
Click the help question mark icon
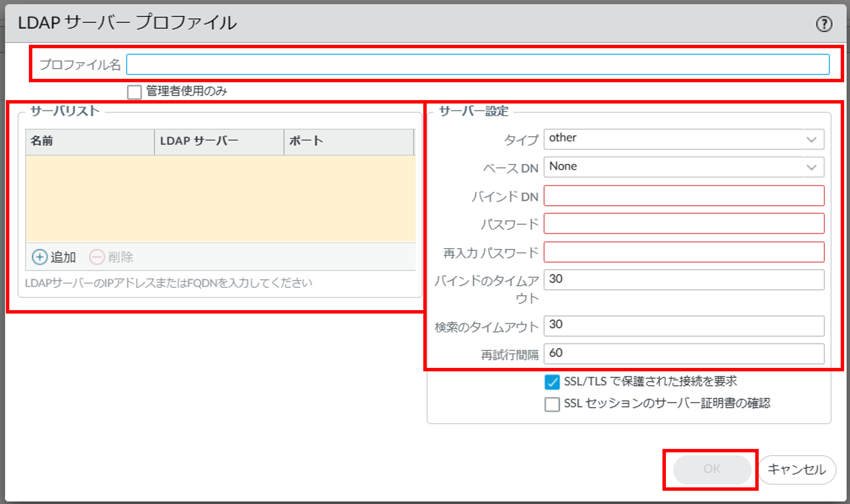click(824, 24)
